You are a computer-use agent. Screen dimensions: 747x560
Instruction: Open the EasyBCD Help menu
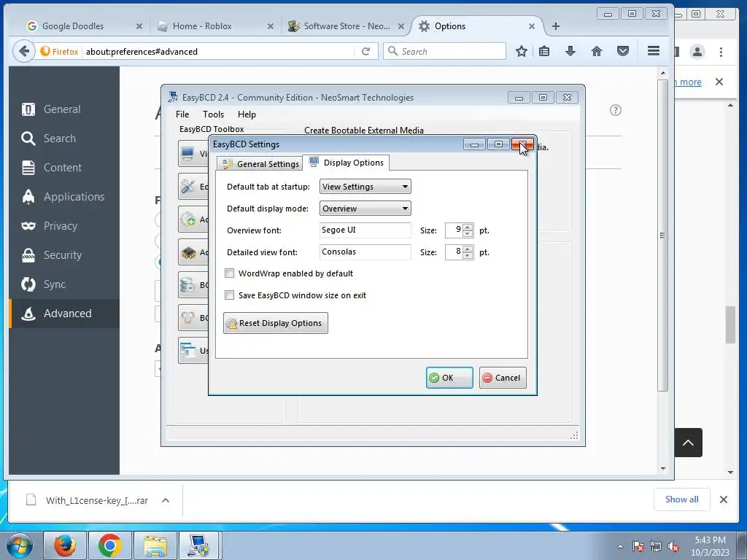pyautogui.click(x=247, y=114)
